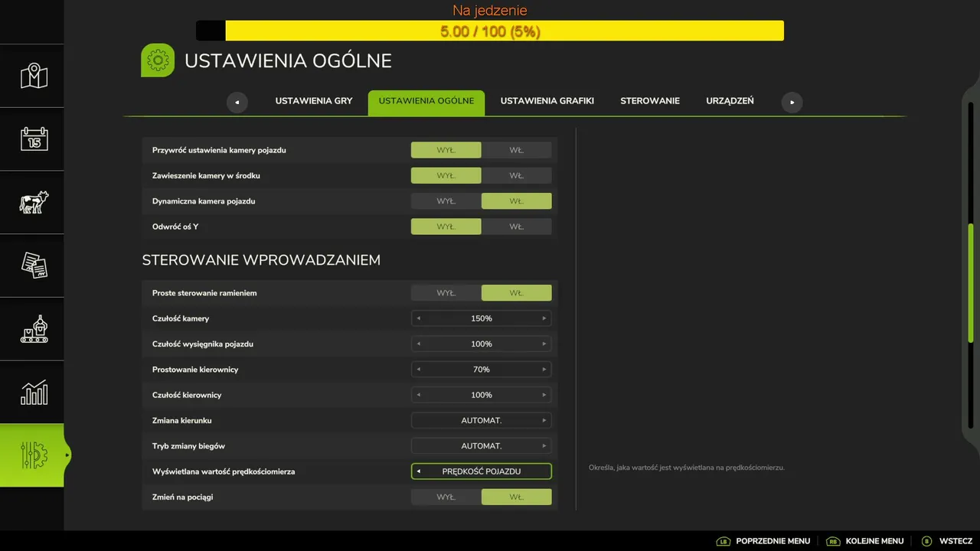Select WYŁ. for Odwróć oś Y
Screen dimensions: 980x551
click(446, 227)
